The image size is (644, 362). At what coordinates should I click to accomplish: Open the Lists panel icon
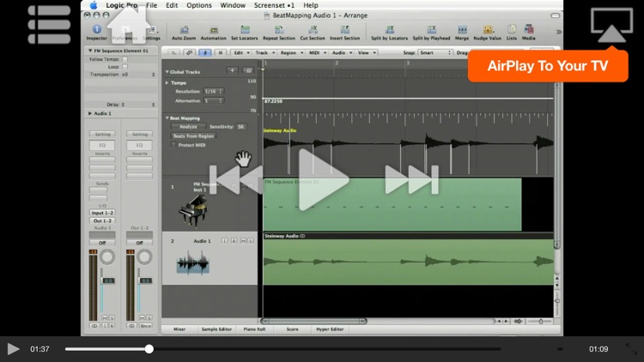point(512,33)
